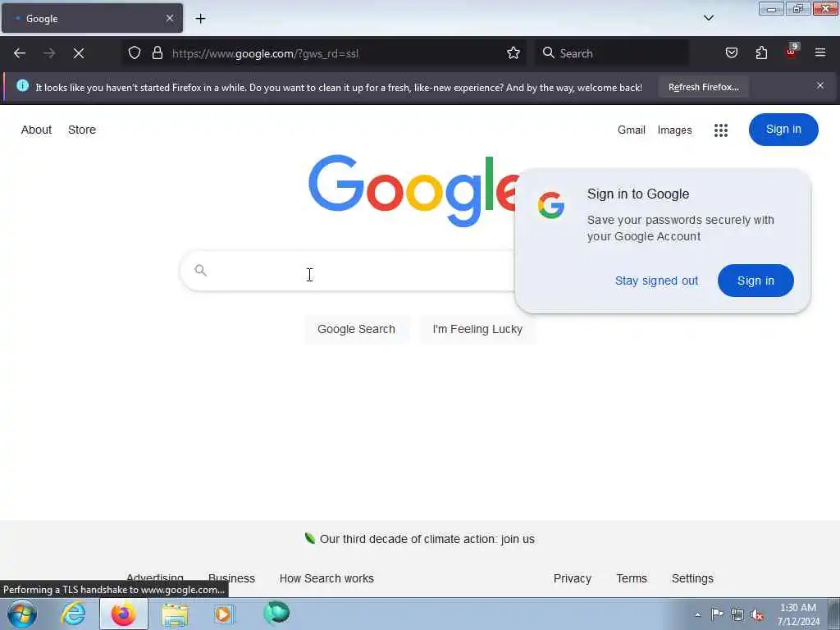Viewport: 840px width, 630px height.
Task: Open the Store link
Action: (82, 130)
